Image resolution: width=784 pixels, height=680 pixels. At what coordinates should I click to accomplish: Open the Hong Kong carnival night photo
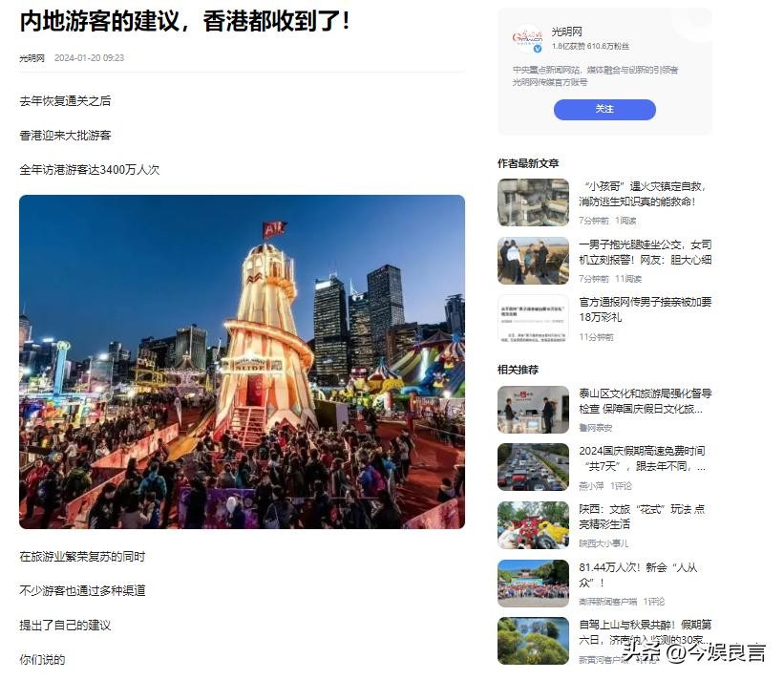[x=242, y=362]
